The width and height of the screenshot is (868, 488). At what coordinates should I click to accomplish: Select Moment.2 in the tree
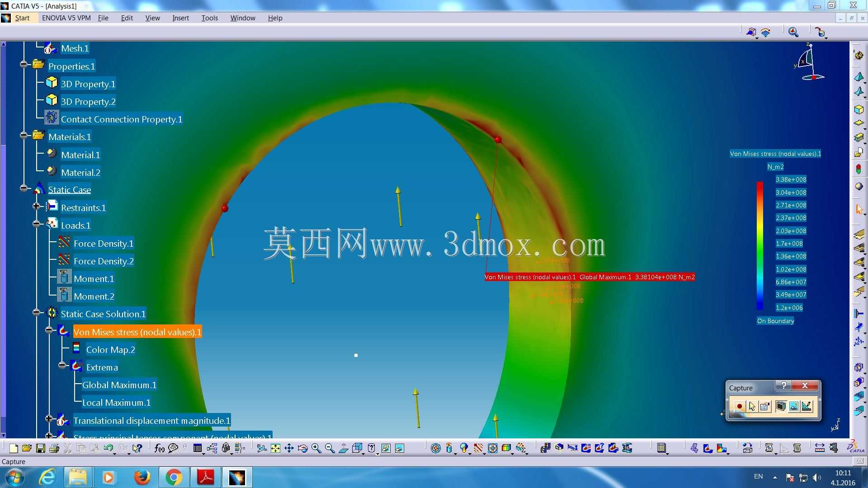[94, 296]
